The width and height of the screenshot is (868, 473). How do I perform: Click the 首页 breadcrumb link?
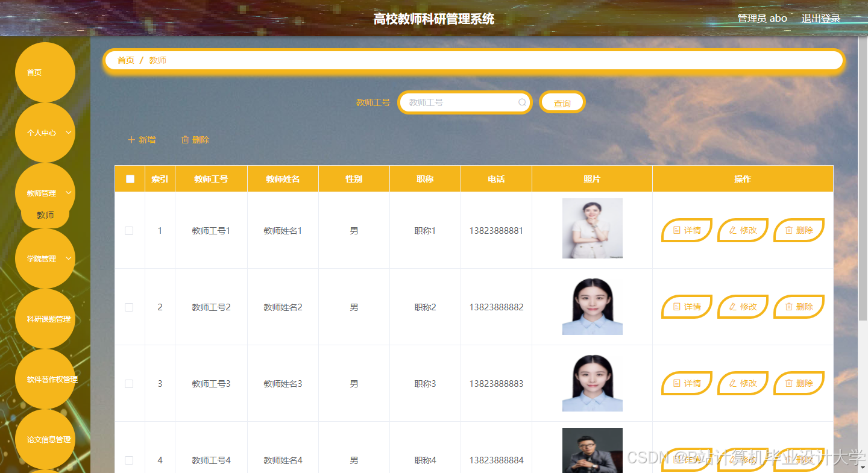click(126, 60)
